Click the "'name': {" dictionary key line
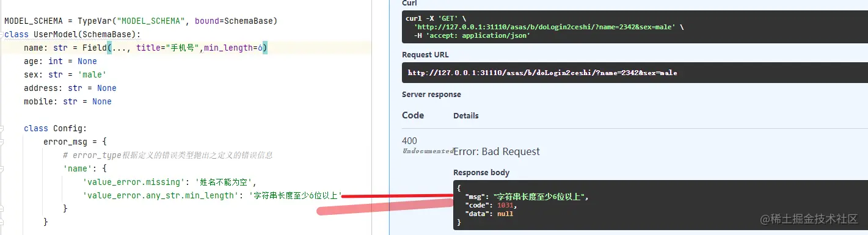This screenshot has width=868, height=235. (85, 168)
